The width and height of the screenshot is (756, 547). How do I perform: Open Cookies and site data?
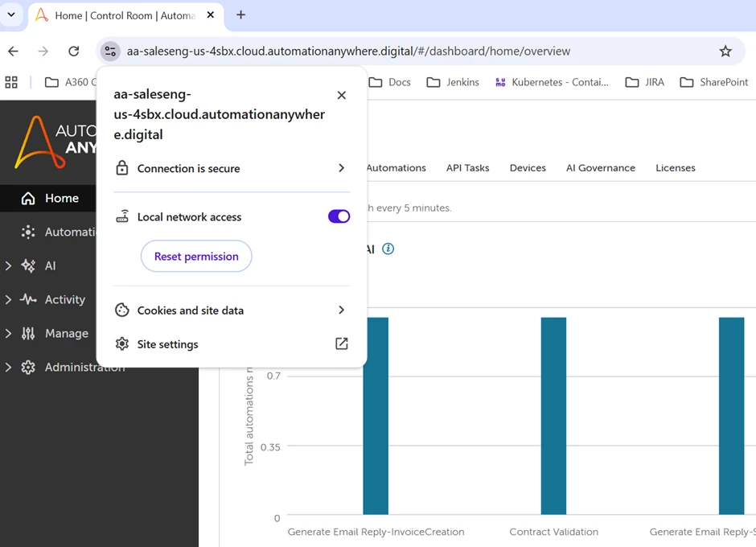click(232, 311)
